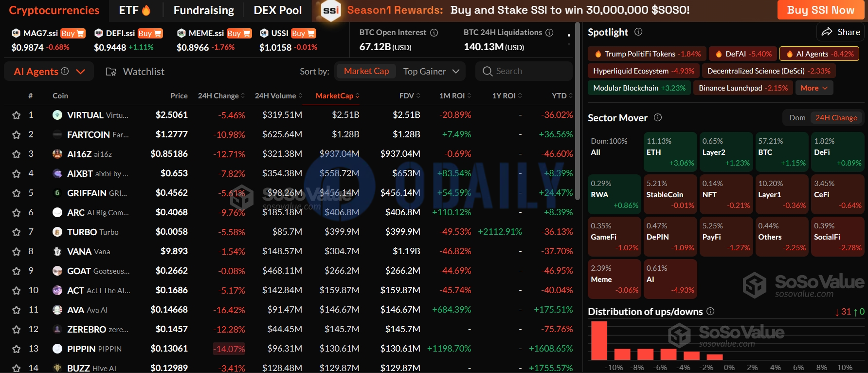Open the Top Gainer dropdown
868x373 pixels.
pyautogui.click(x=432, y=72)
